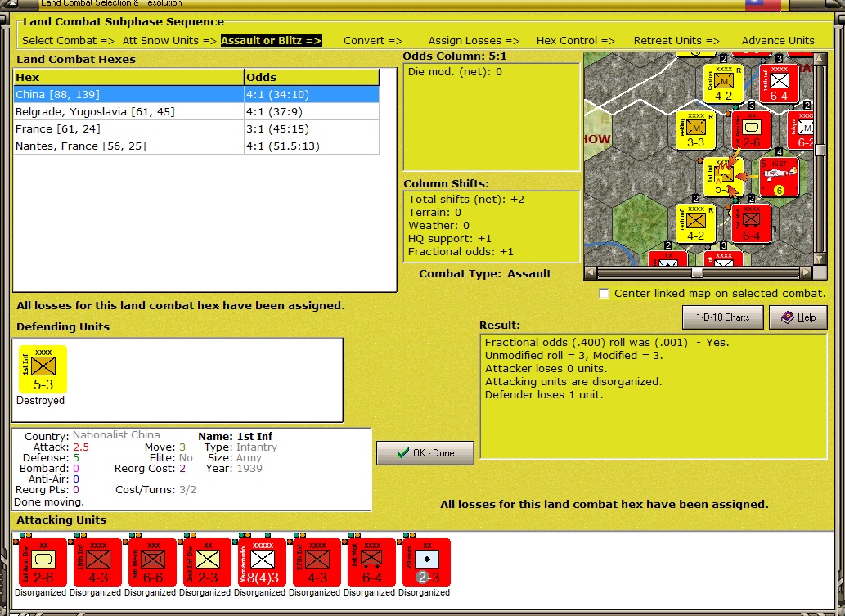Click map horizontal scrollbar right arrow
This screenshot has width=845, height=616.
(806, 272)
